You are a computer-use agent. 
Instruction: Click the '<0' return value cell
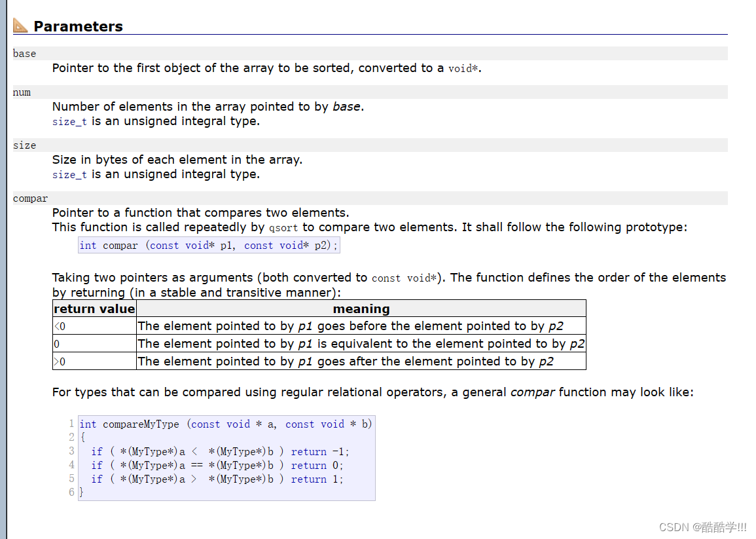(94, 326)
